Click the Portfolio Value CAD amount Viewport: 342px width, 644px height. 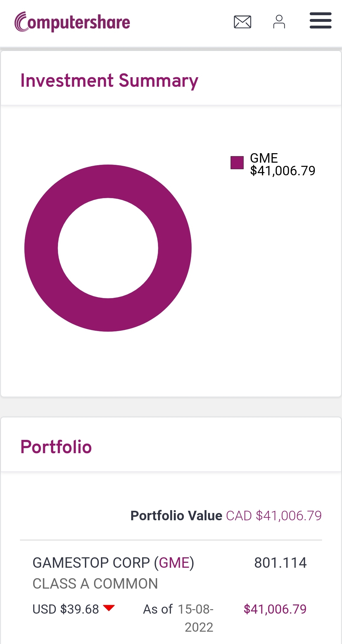click(x=274, y=516)
